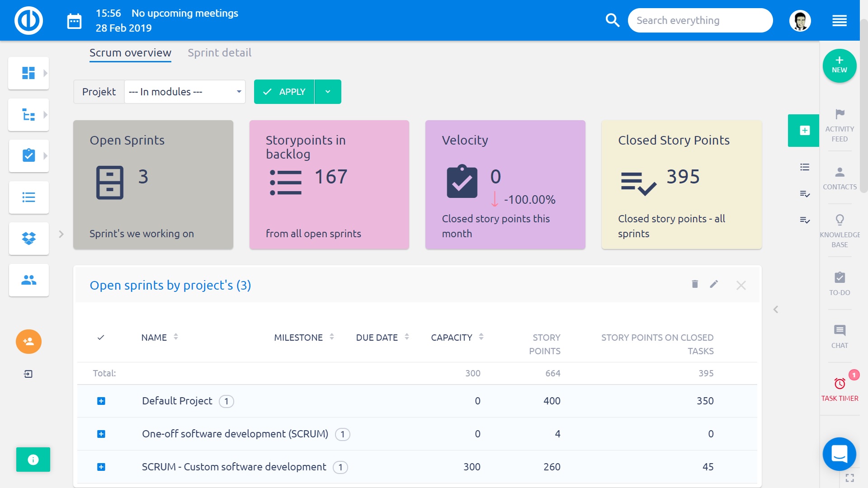Select Scrum overview tab

130,53
